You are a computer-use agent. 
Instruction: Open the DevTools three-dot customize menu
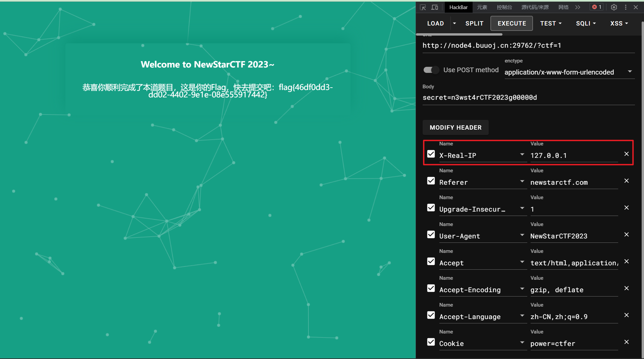tap(625, 7)
